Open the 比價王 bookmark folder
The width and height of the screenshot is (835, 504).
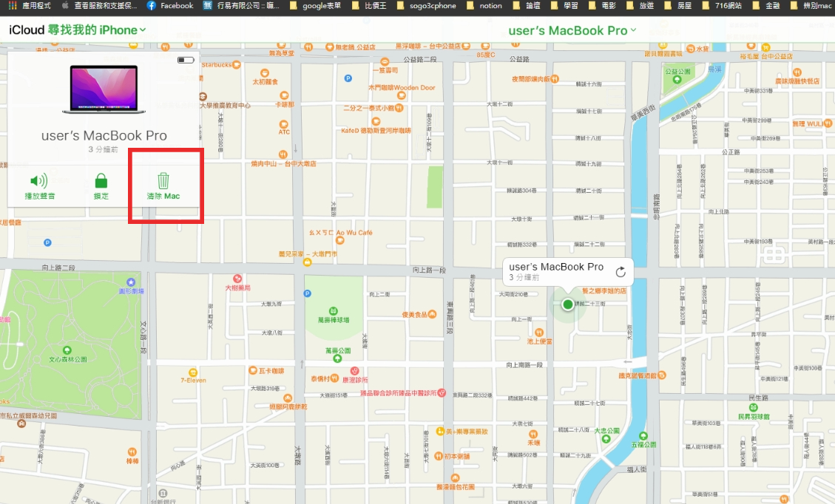click(x=369, y=6)
